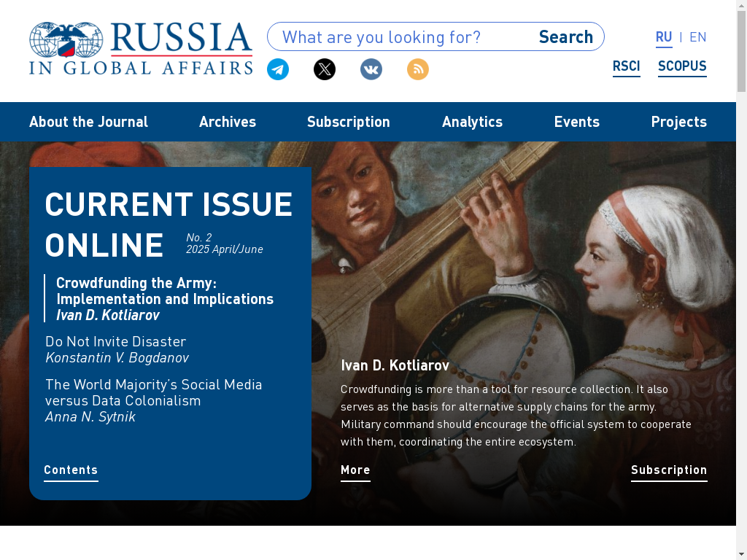
Task: Switch language to EN
Action: [x=698, y=37]
